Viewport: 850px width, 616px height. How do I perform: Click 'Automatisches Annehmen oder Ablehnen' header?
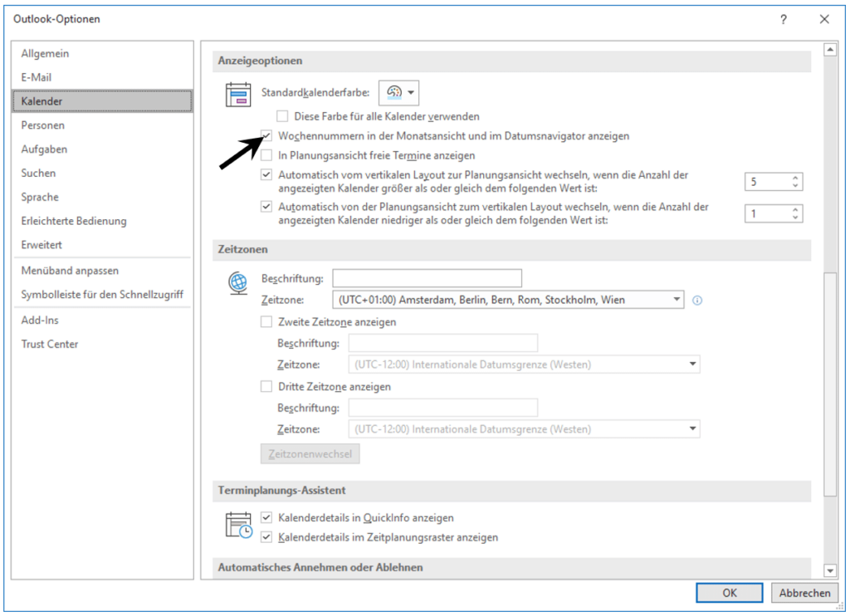point(511,568)
